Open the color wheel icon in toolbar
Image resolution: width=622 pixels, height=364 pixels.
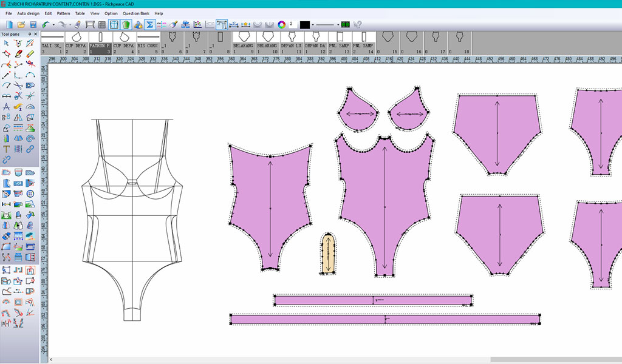(x=281, y=25)
